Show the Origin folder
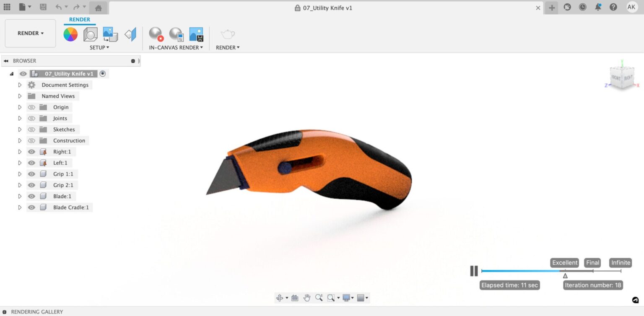Screen dimensions: 644x316 pyautogui.click(x=31, y=107)
